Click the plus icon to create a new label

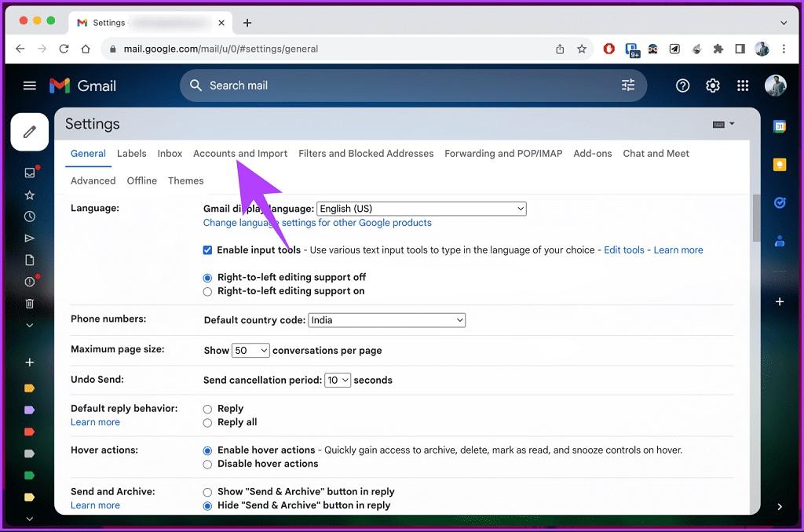30,363
